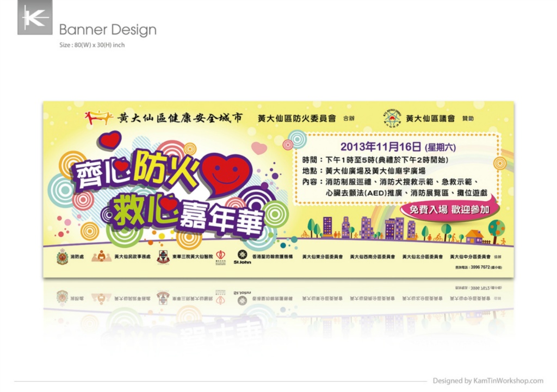The width and height of the screenshot is (557, 392).
Task: Click the Home Affairs Department logo
Action: point(101,256)
